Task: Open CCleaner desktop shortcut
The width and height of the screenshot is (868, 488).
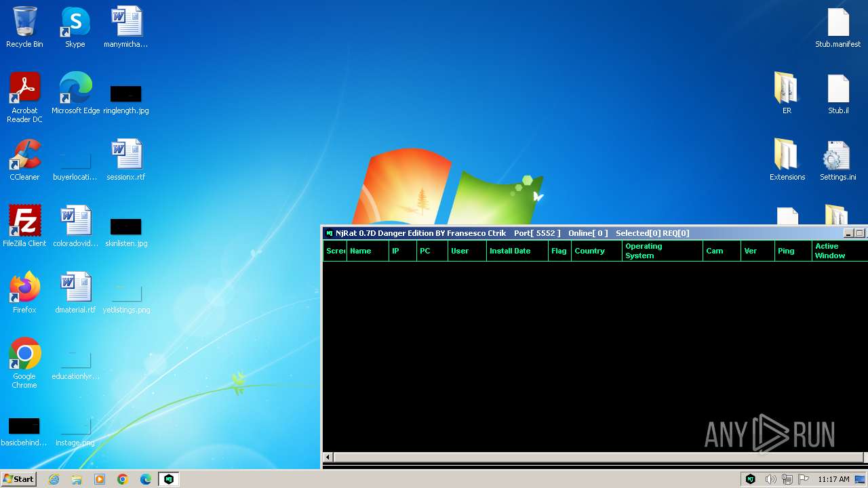Action: coord(24,160)
